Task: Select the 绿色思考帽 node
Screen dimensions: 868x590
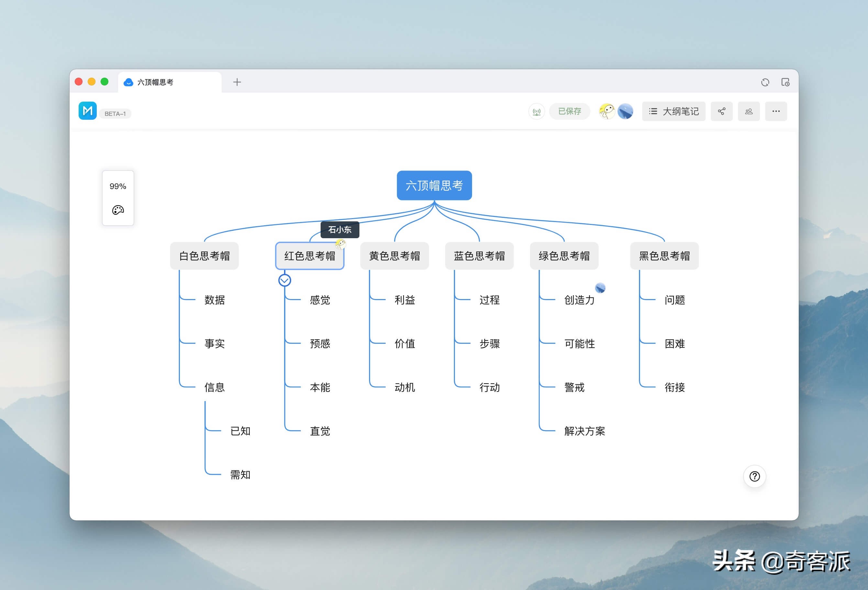Action: tap(564, 256)
